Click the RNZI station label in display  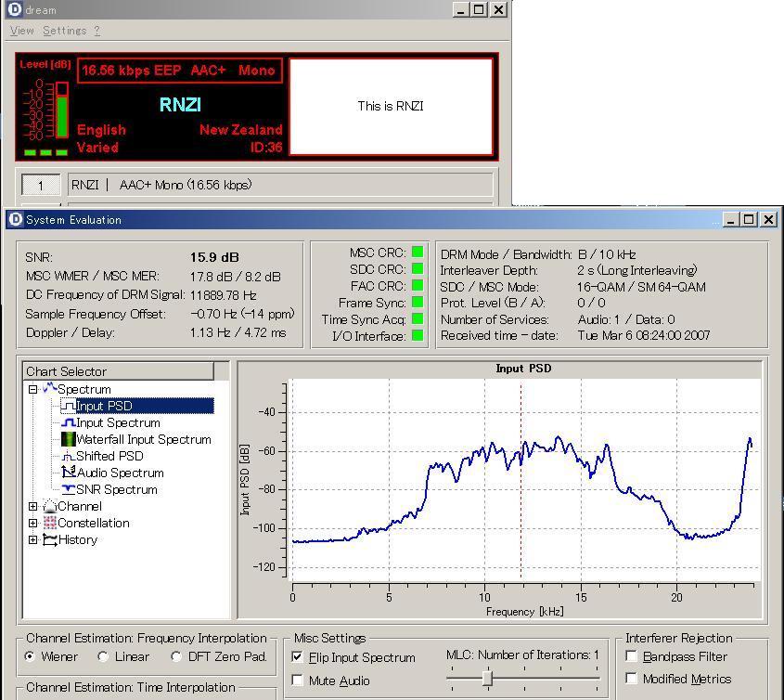pos(180,105)
